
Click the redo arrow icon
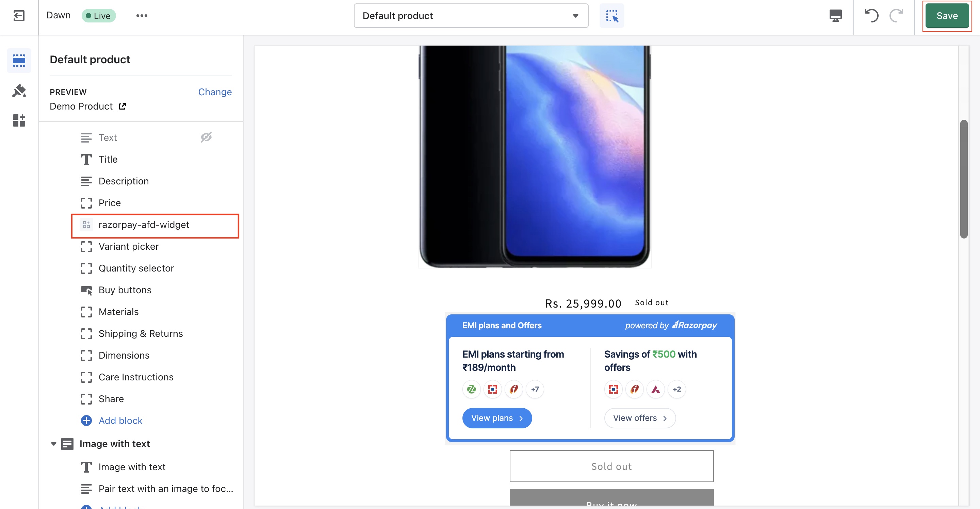896,16
